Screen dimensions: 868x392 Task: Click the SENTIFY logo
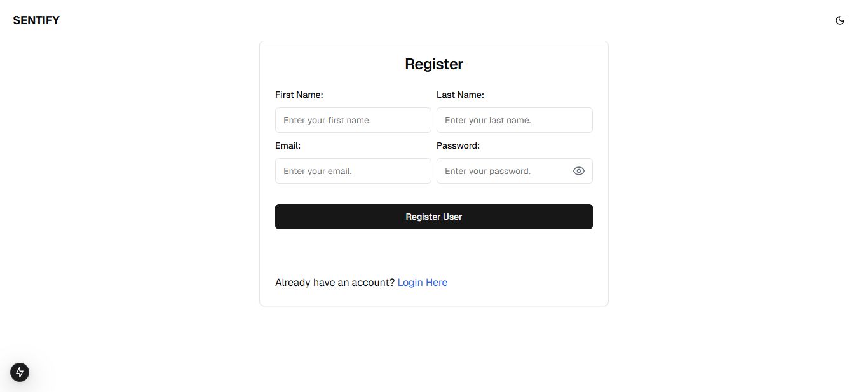tap(36, 20)
